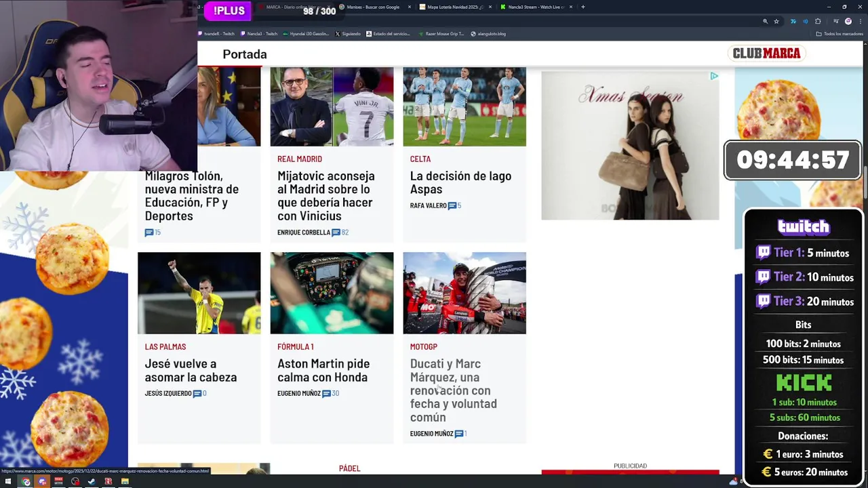868x488 pixels.
Task: Open comments icon on the Ducati article
Action: (459, 434)
